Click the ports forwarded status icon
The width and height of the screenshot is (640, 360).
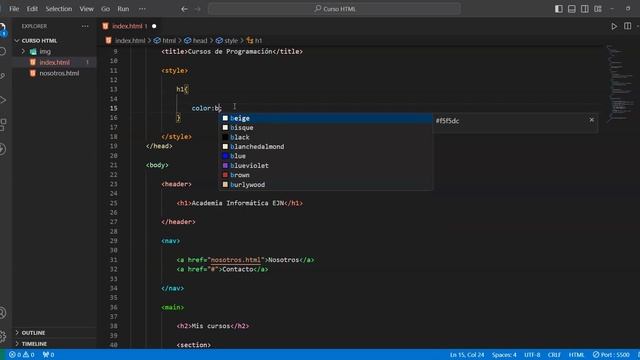click(48, 355)
